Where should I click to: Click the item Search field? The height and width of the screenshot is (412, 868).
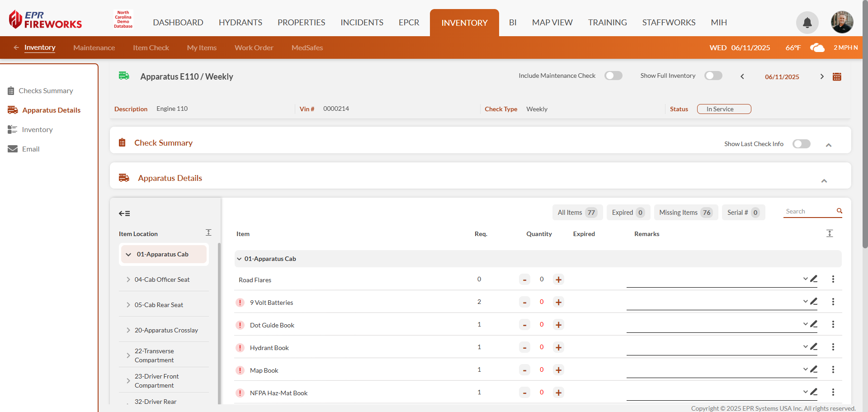[809, 212]
